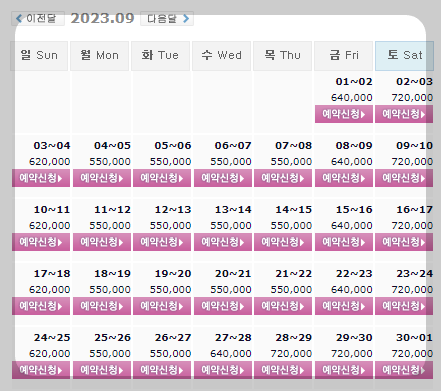The height and width of the screenshot is (391, 441).
Task: Click the 720,000 price under 23~24
Action: pos(412,290)
